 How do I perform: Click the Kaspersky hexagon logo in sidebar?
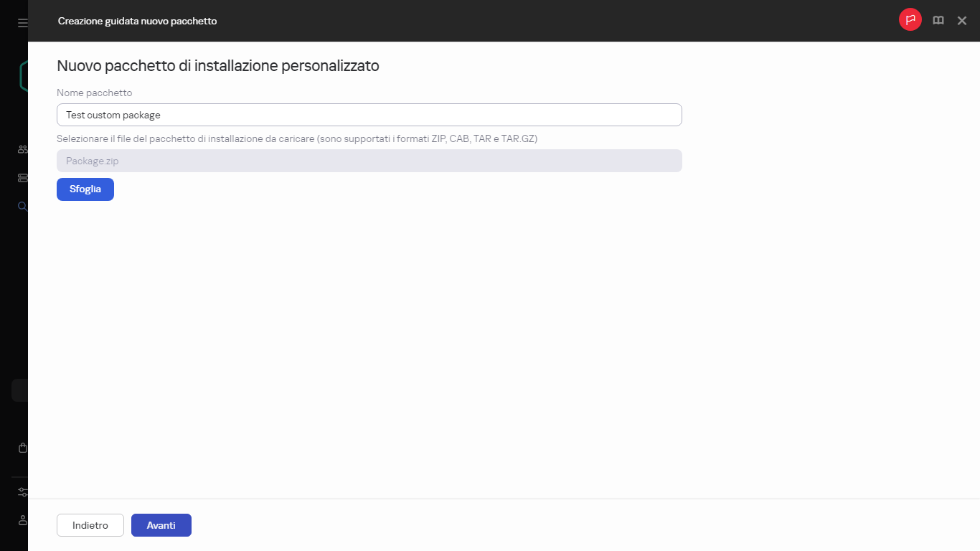pos(21,75)
